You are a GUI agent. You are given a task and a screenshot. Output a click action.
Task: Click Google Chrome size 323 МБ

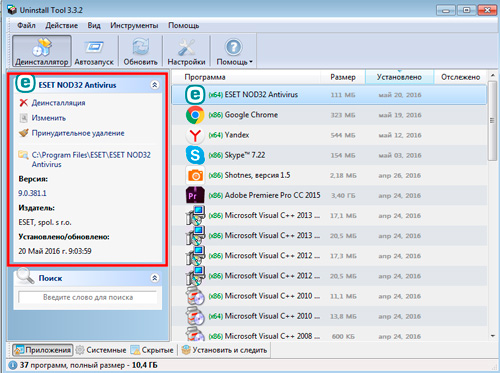click(343, 115)
